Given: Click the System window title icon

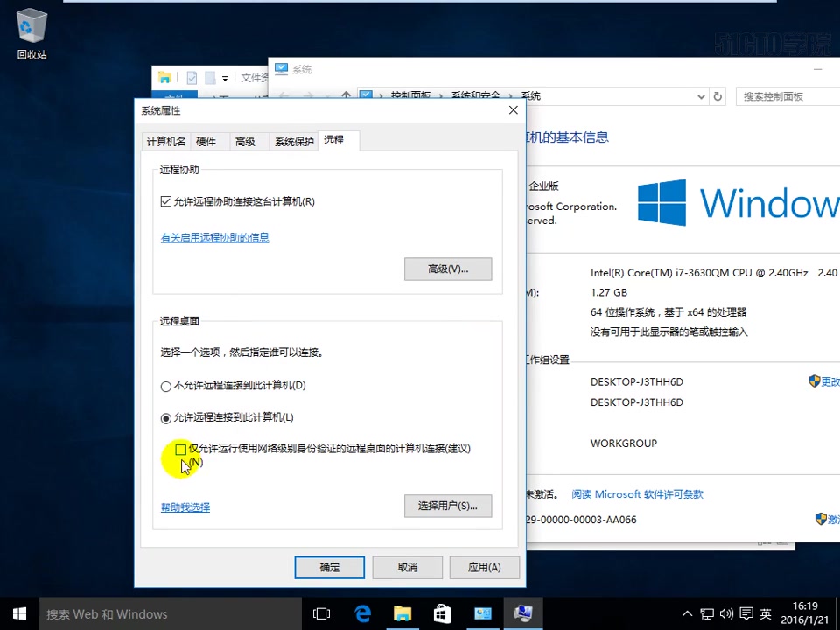Looking at the screenshot, I should click(x=281, y=69).
